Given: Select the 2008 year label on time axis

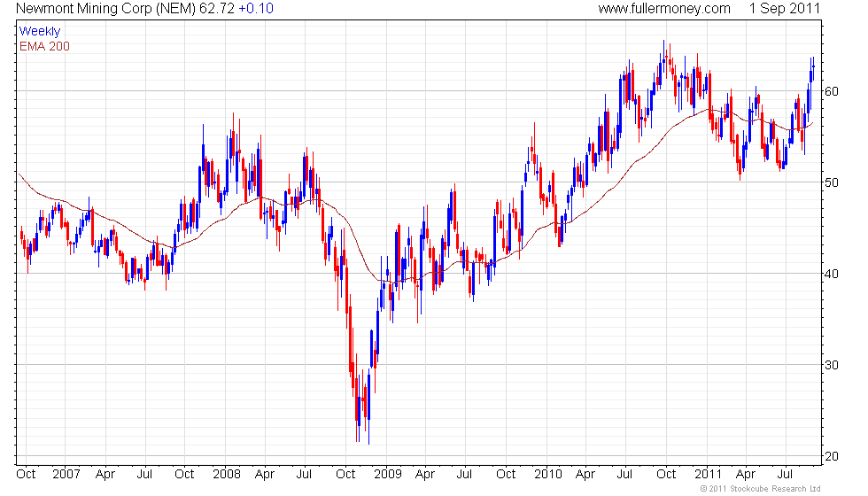Looking at the screenshot, I should [x=227, y=475].
